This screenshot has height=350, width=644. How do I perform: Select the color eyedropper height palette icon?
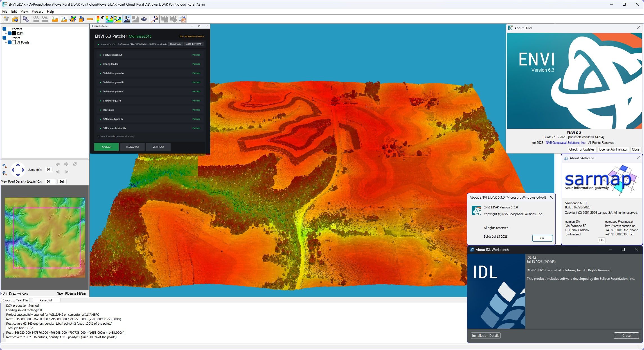click(x=100, y=19)
